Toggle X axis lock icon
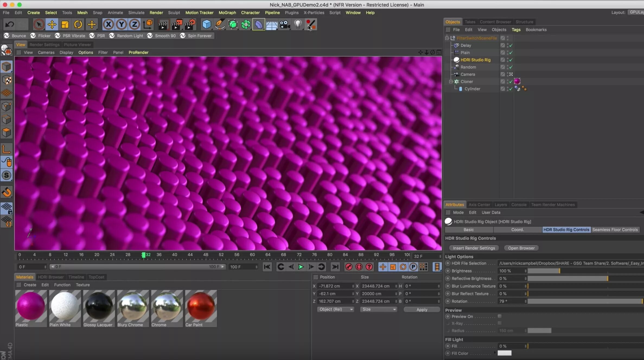This screenshot has width=644, height=360. [108, 24]
